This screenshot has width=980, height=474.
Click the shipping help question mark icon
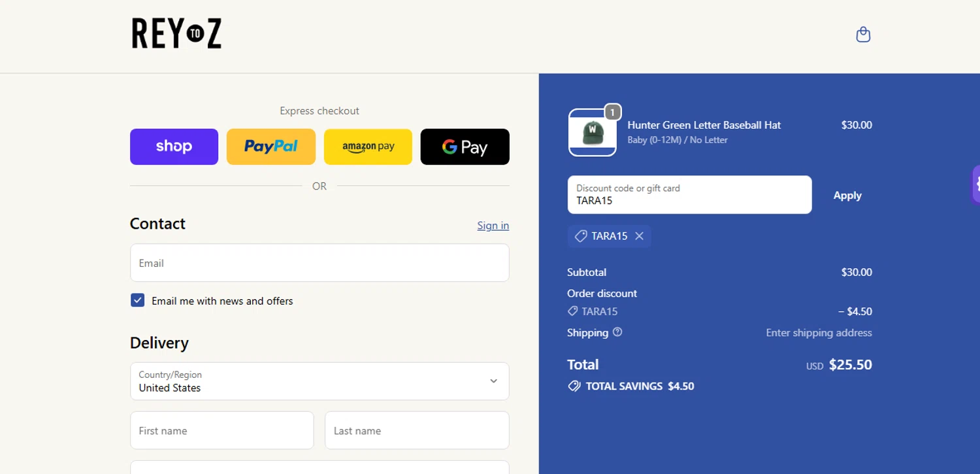(617, 332)
